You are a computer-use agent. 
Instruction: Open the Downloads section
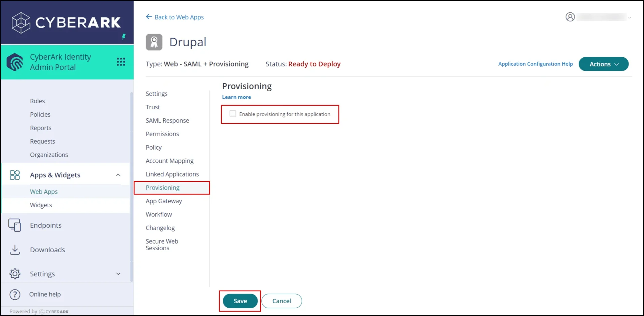[47, 250]
